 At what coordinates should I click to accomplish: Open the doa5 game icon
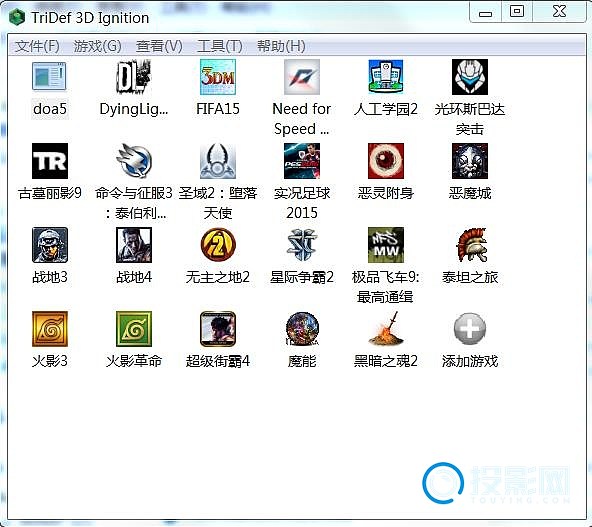click(49, 77)
